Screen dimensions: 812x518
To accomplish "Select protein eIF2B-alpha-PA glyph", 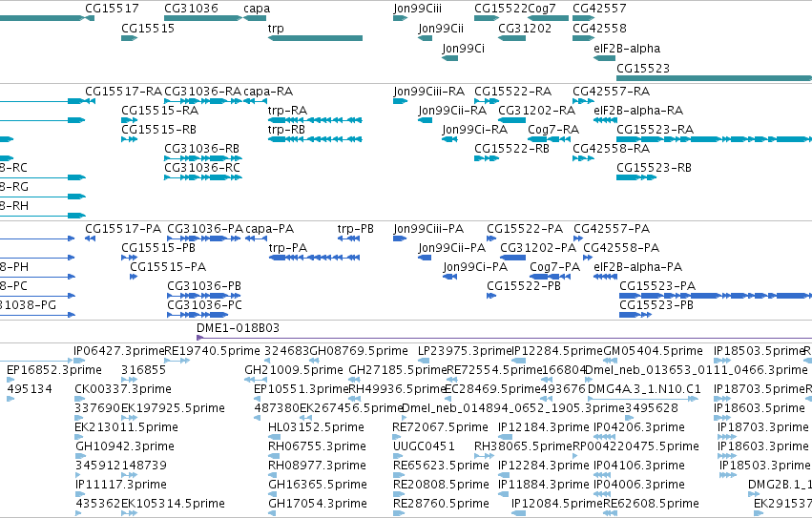I will click(605, 277).
